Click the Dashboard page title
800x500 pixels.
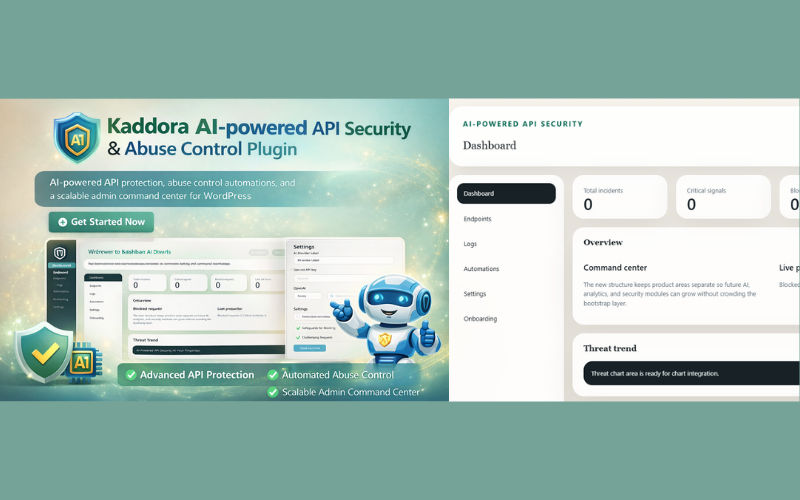point(489,145)
